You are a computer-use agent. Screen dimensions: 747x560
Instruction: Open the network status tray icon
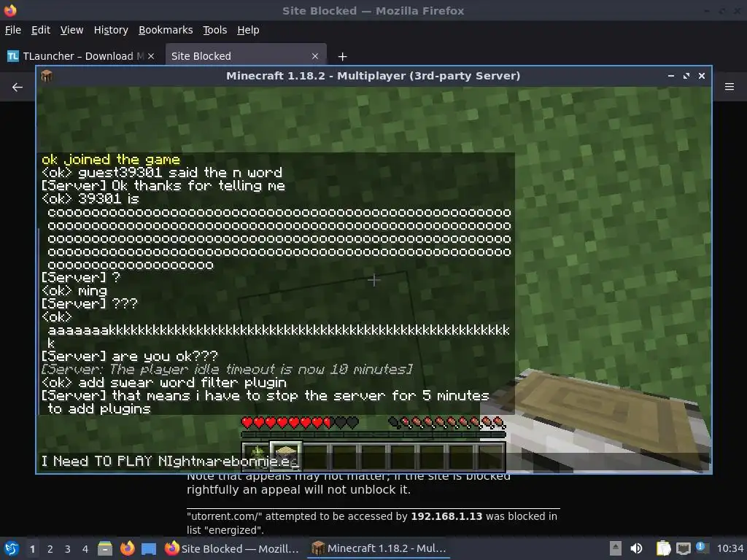coord(683,548)
